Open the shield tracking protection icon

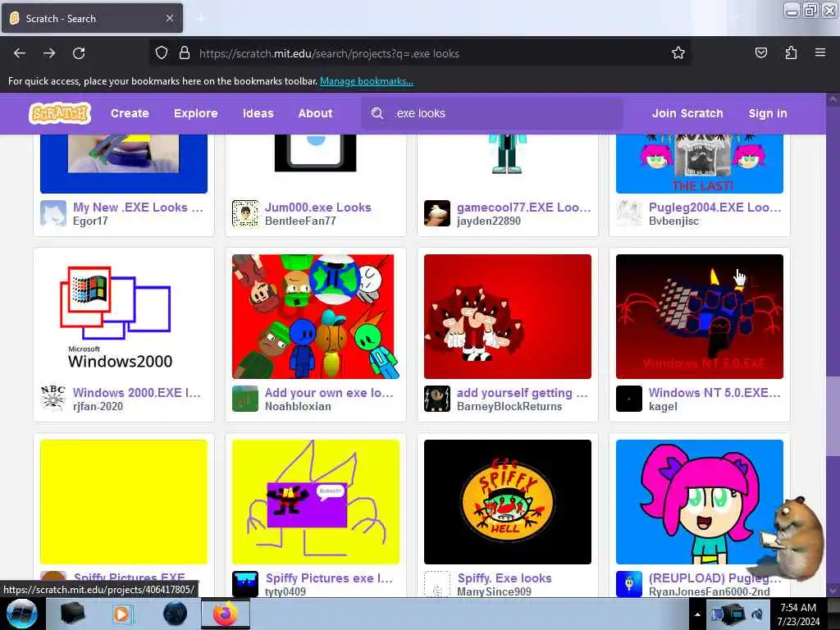[x=162, y=53]
